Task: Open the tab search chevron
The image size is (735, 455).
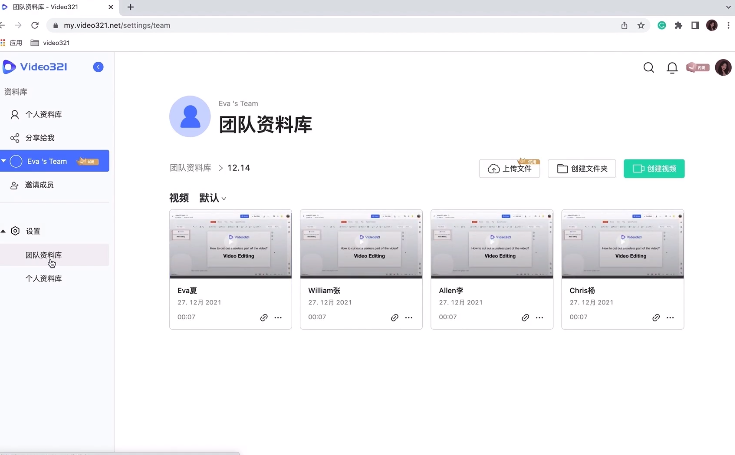Action: click(728, 7)
